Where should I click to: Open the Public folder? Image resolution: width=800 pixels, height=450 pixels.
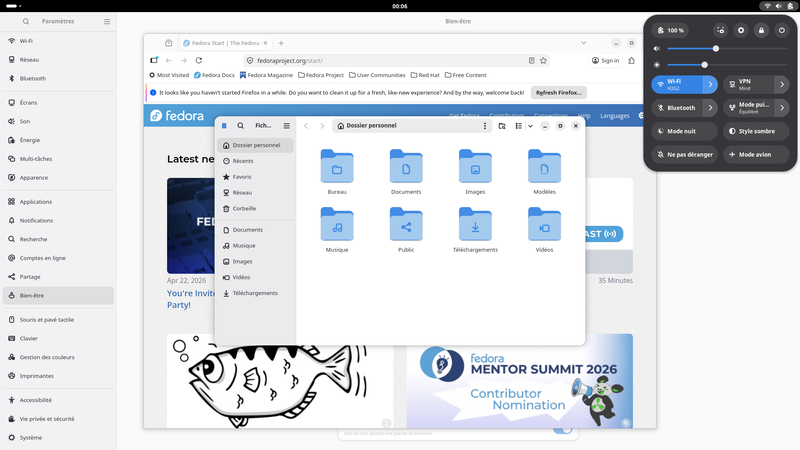(x=406, y=230)
